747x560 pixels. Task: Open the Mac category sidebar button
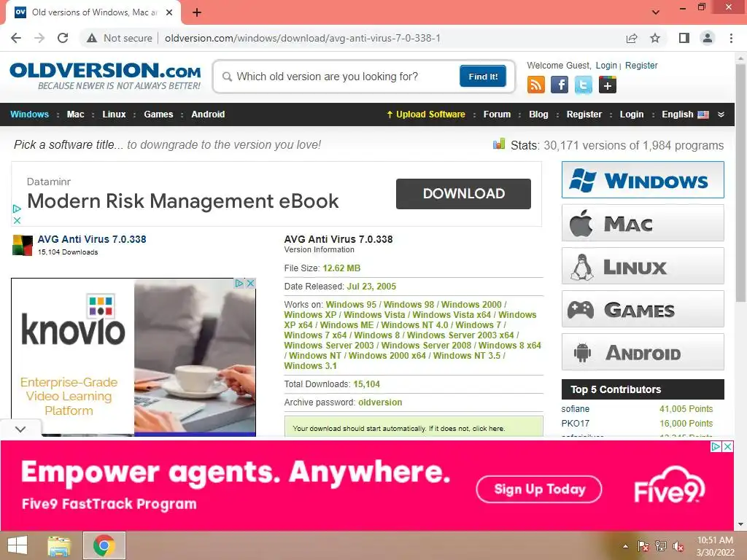point(643,223)
